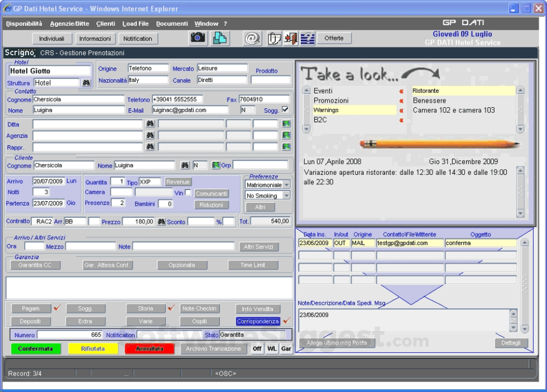The height and width of the screenshot is (392, 547).
Task: Click the red Annullata status button
Action: [149, 349]
